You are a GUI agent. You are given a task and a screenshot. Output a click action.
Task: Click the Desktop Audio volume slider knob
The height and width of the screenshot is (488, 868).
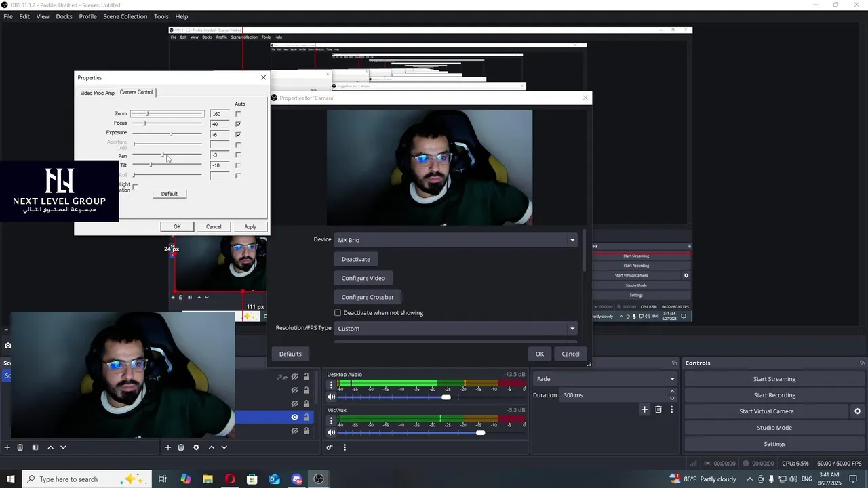[446, 397]
